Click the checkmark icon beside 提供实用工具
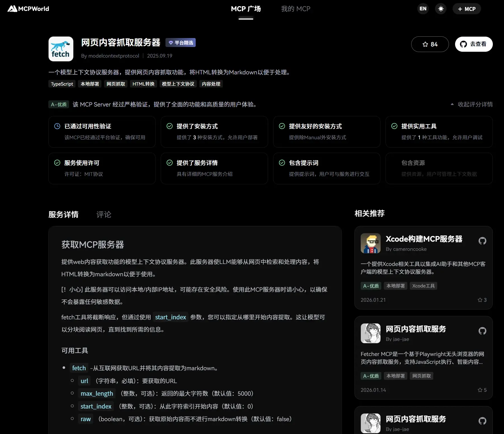 (394, 126)
